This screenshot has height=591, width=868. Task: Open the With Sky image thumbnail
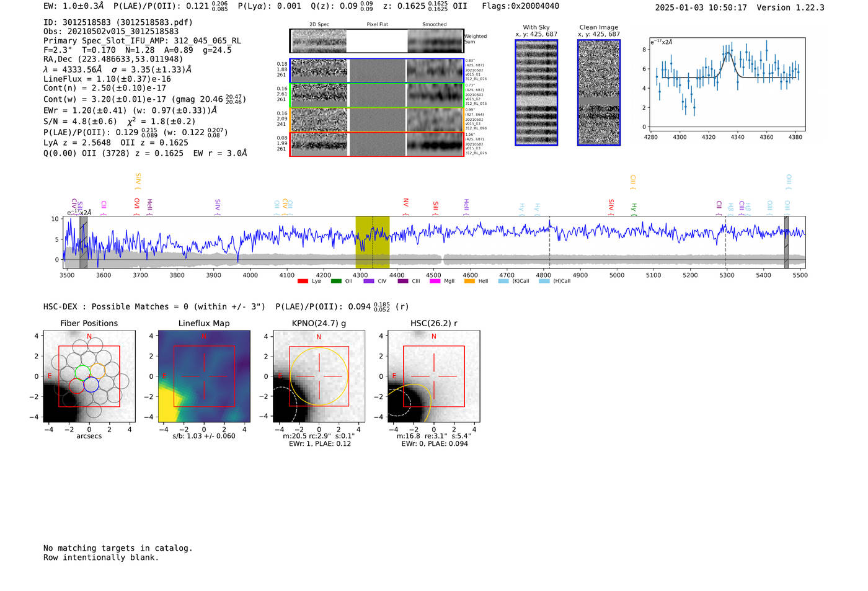[x=536, y=92]
